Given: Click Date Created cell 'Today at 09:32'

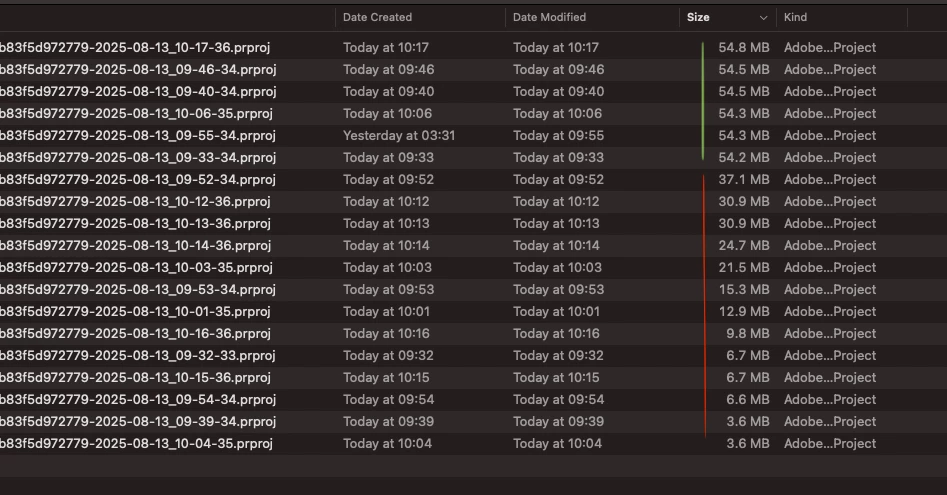Looking at the screenshot, I should [388, 356].
